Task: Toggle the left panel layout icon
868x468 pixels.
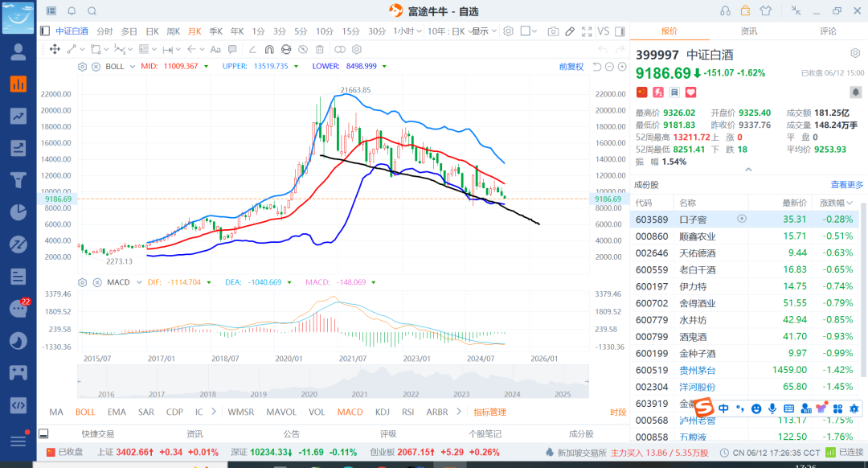Action: click(45, 31)
